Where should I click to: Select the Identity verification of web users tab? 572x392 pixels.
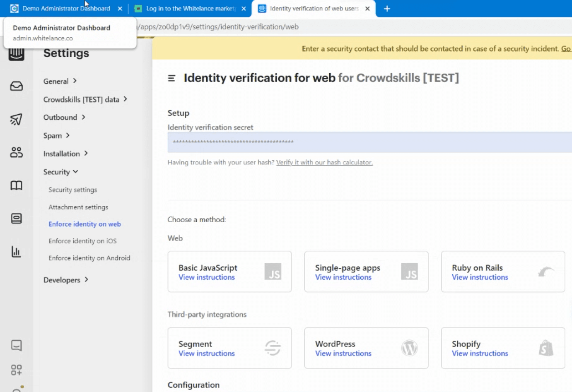point(314,9)
